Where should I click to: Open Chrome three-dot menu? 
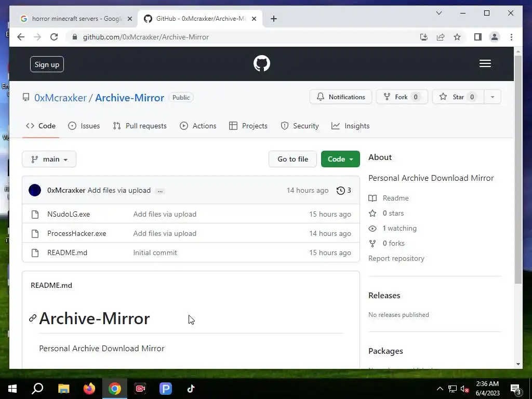pos(511,37)
